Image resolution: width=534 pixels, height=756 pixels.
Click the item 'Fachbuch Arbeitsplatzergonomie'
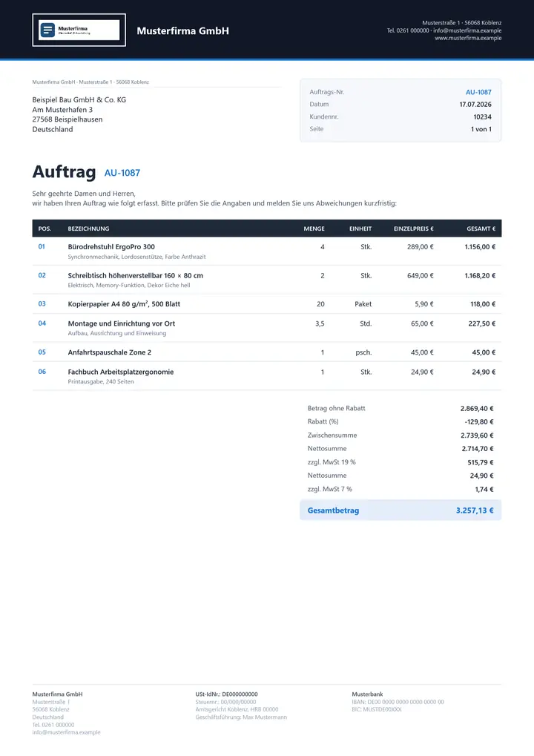click(120, 372)
